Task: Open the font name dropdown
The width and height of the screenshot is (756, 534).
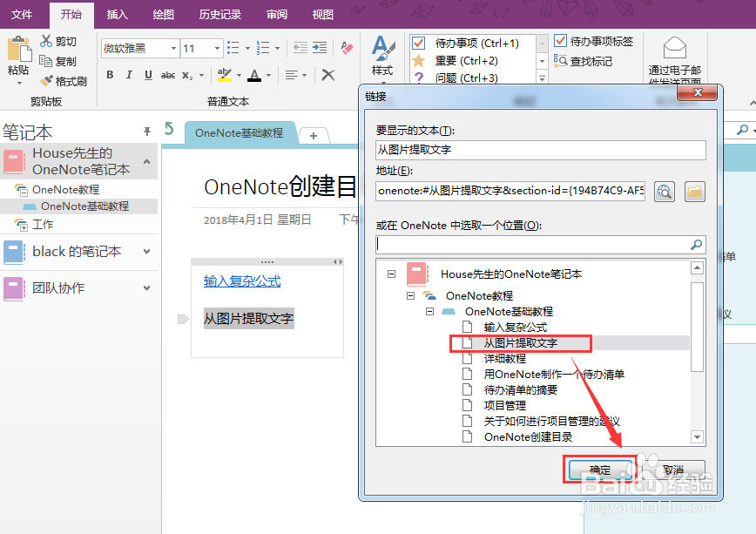Action: [173, 48]
